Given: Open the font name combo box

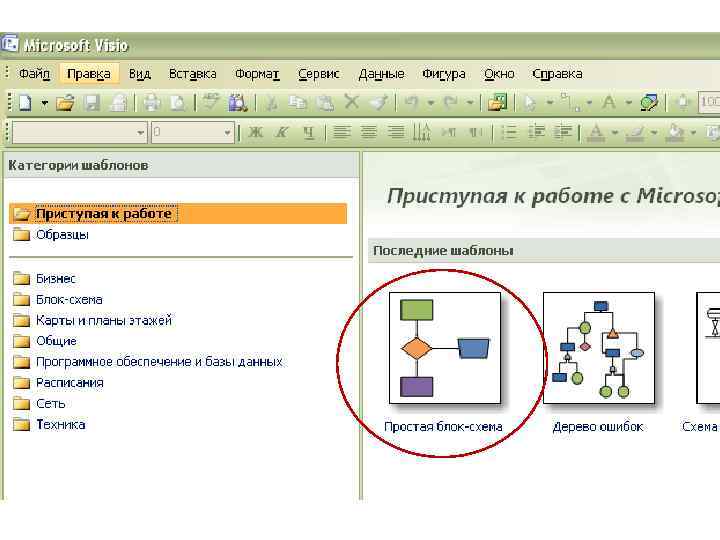Looking at the screenshot, I should coord(79,133).
